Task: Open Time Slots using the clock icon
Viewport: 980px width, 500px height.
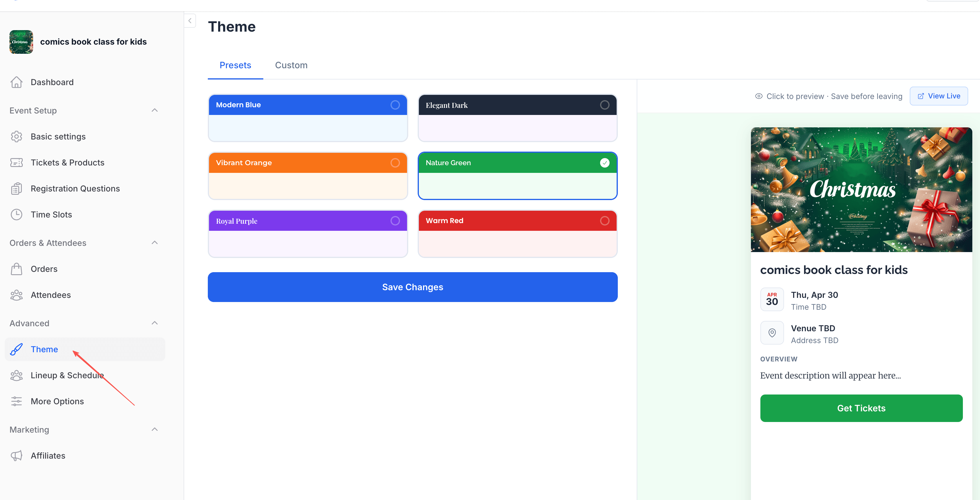Action: [x=17, y=215]
